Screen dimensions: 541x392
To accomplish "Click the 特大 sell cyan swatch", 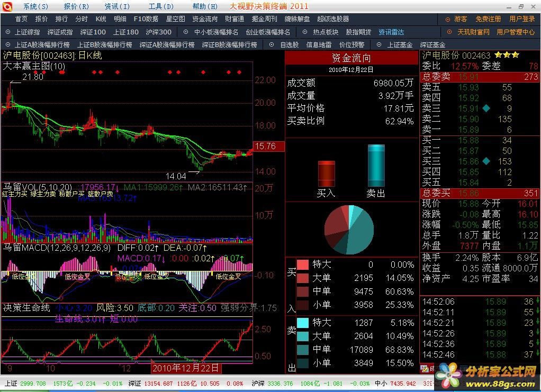I will pyautogui.click(x=303, y=323).
